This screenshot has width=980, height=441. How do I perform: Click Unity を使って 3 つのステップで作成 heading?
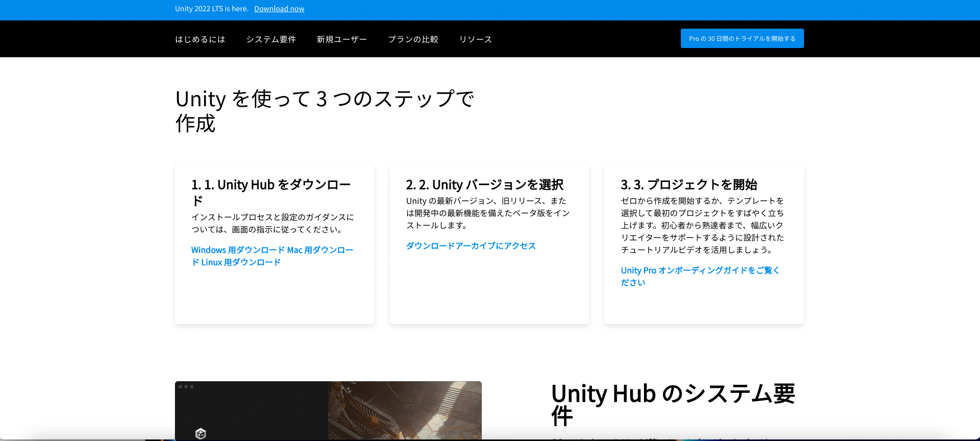(325, 111)
